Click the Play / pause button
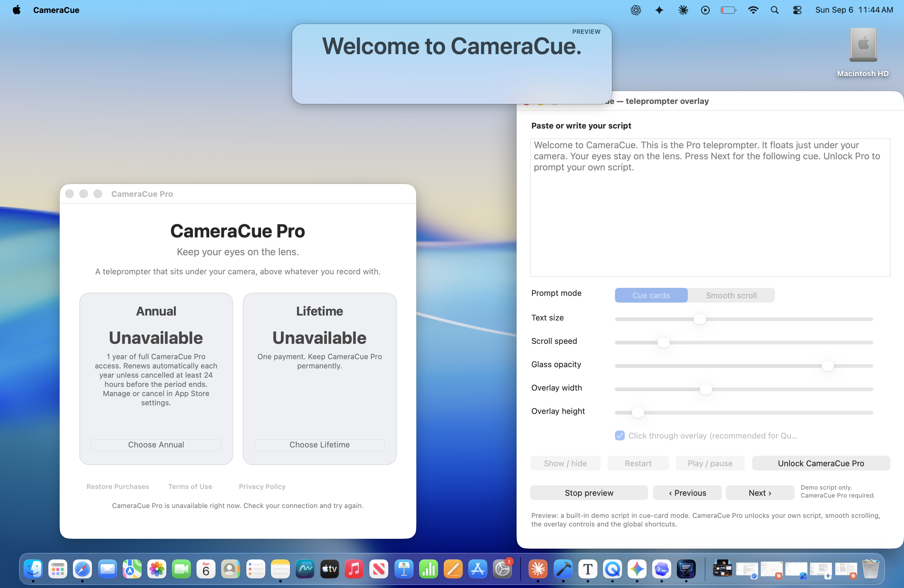904x588 pixels. (710, 463)
